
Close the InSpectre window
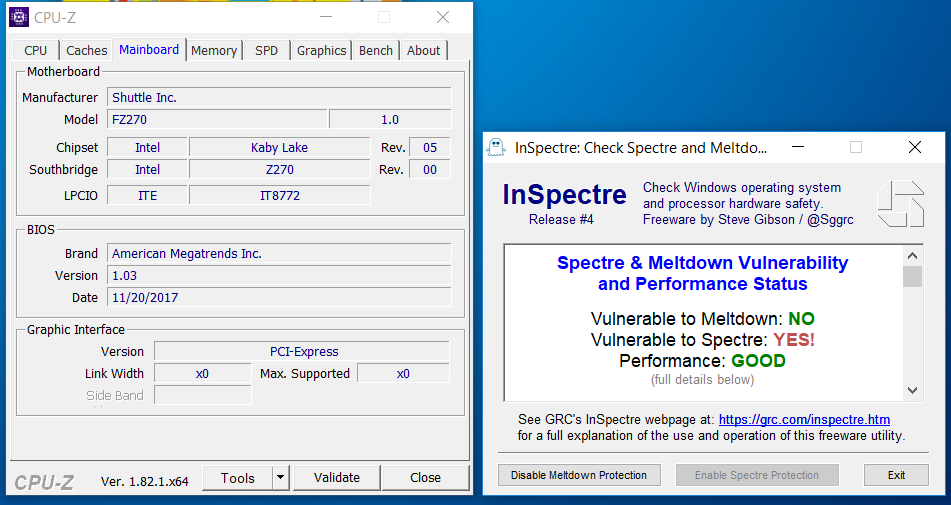pos(915,147)
